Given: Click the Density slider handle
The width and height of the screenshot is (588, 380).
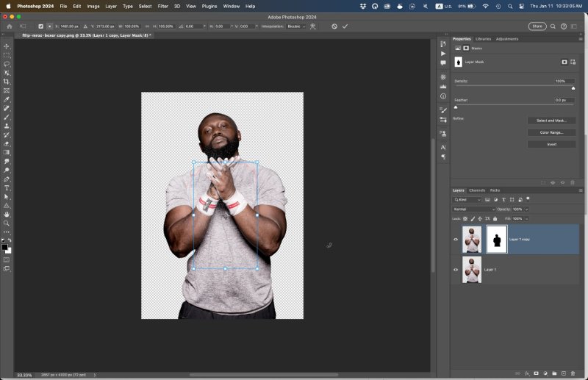Looking at the screenshot, I should coord(573,87).
